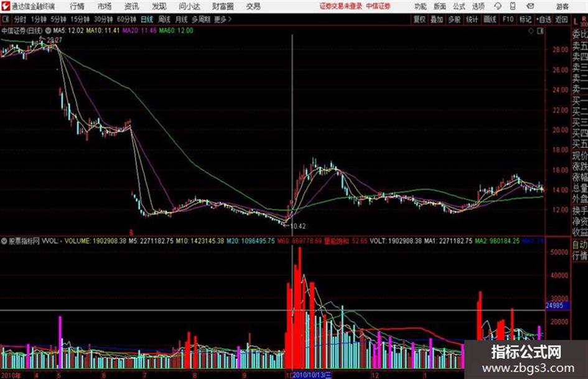Click the 行情 label in right panel

[x=580, y=256]
